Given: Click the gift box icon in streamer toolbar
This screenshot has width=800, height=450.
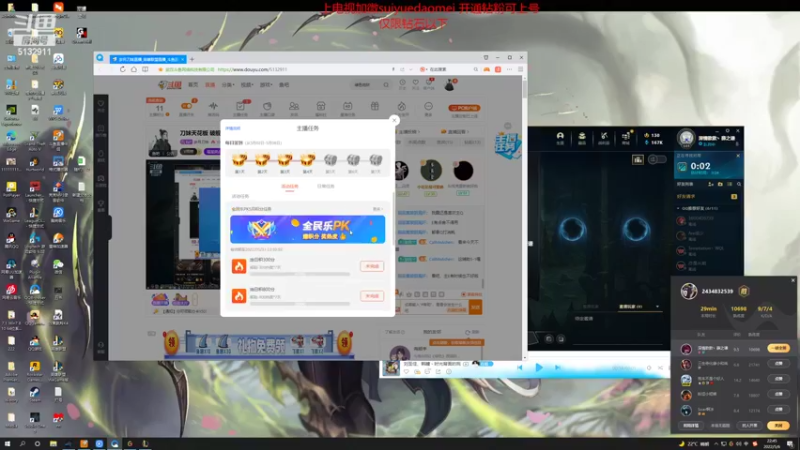Looking at the screenshot, I should [374, 106].
